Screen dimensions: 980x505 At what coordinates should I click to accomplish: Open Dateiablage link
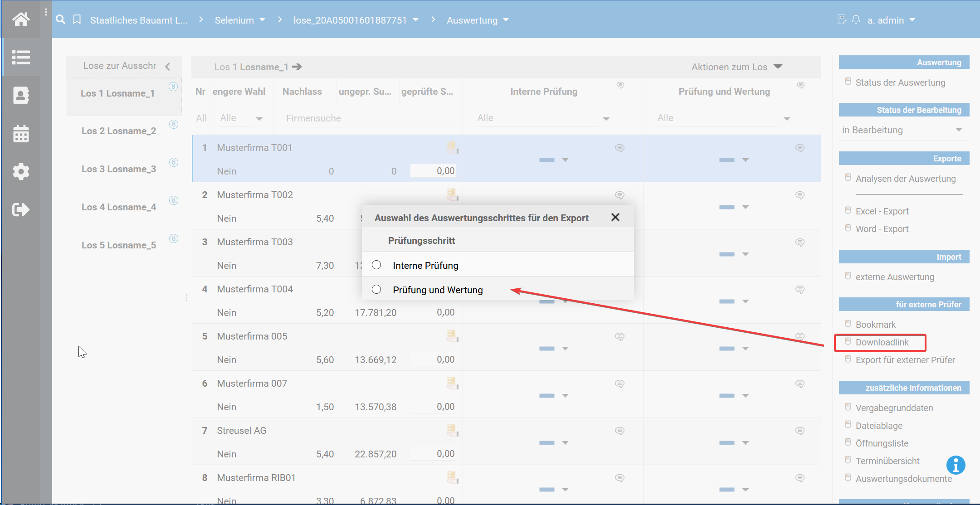click(x=879, y=425)
